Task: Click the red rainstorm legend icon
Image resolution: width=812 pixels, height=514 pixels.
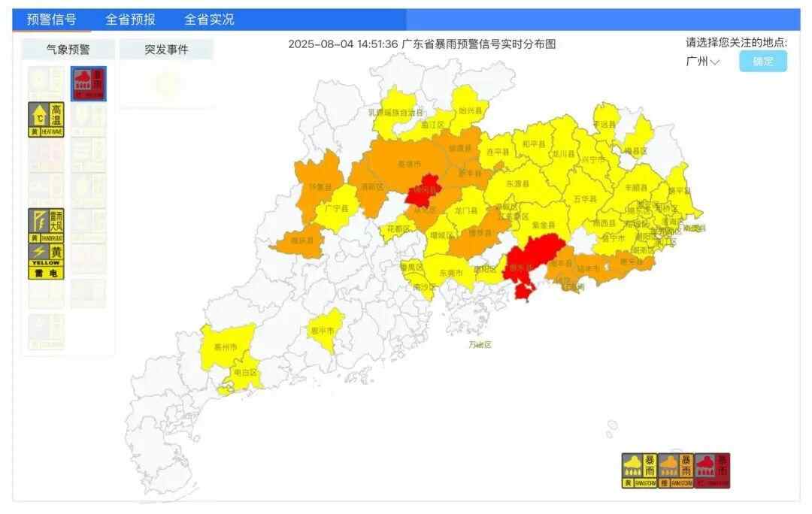Action: (x=712, y=470)
